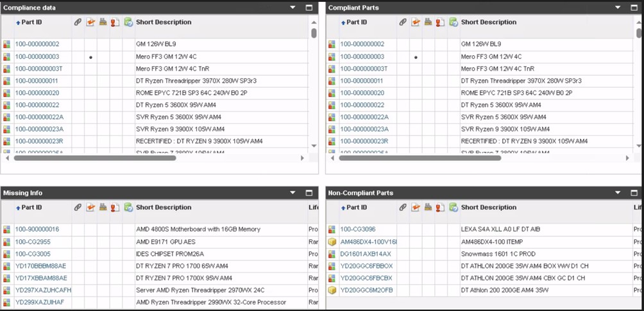
Task: Click the green compliance status icon in Compliance data
Action: [128, 22]
